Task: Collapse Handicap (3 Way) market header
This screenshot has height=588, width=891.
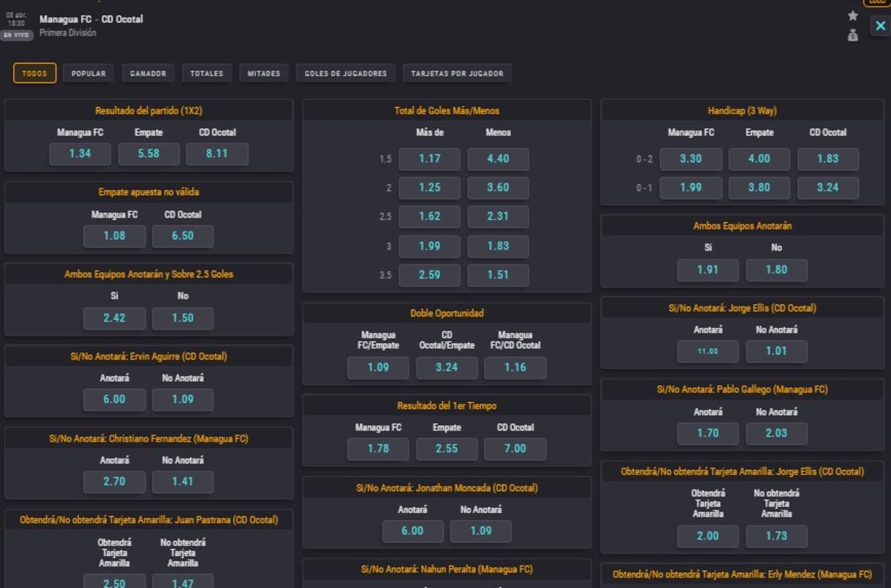Action: [x=742, y=111]
